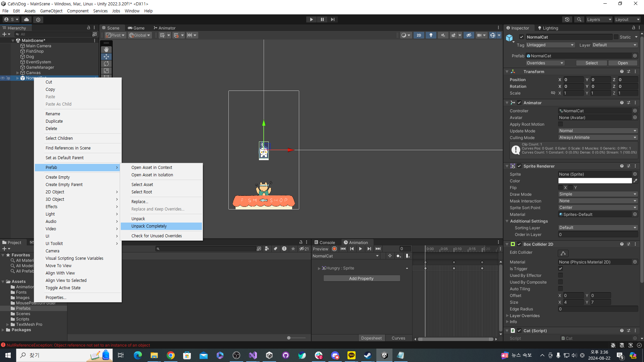Choose Unpack Completely from Prefab submenu
Image resolution: width=644 pixels, height=362 pixels.
[149, 226]
